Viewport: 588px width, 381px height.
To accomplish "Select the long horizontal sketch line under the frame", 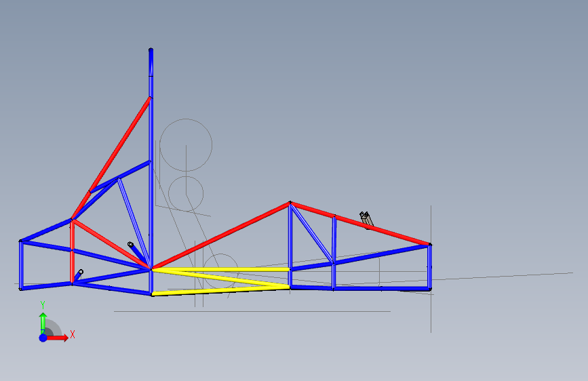I will (252, 311).
